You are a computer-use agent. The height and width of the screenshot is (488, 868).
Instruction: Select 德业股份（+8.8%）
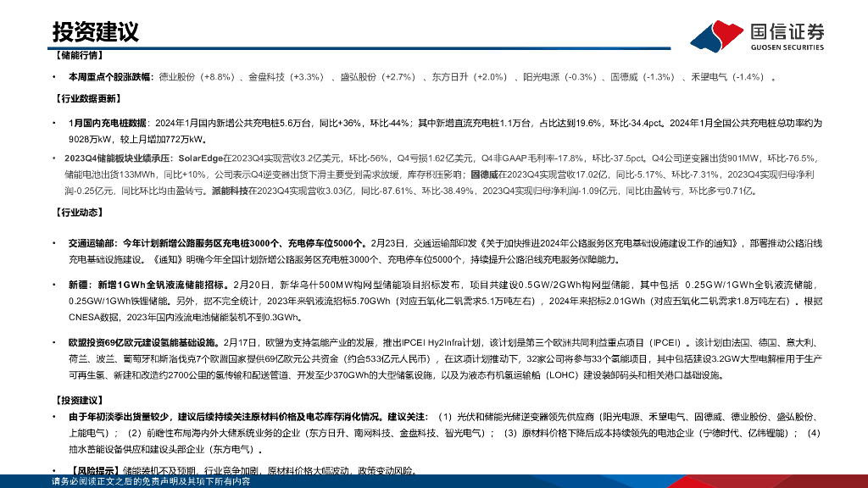click(x=197, y=77)
